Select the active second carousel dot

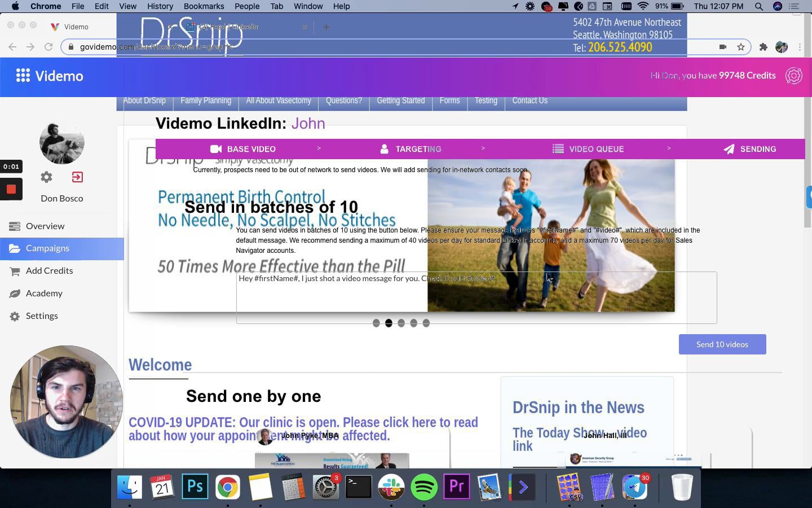point(389,323)
